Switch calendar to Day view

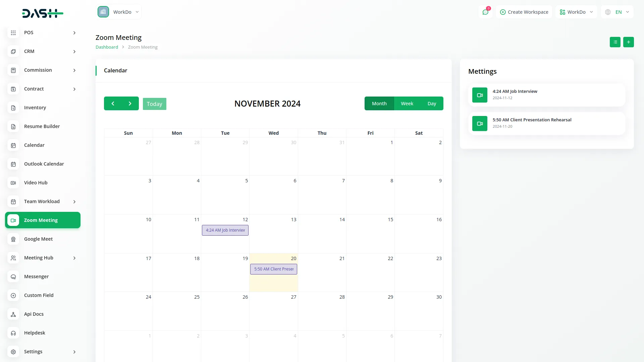tap(432, 103)
